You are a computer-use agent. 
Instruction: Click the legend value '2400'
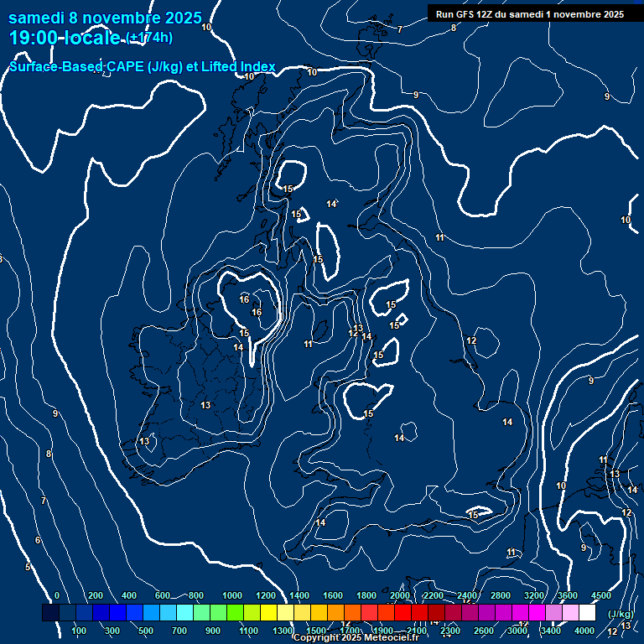point(467,595)
